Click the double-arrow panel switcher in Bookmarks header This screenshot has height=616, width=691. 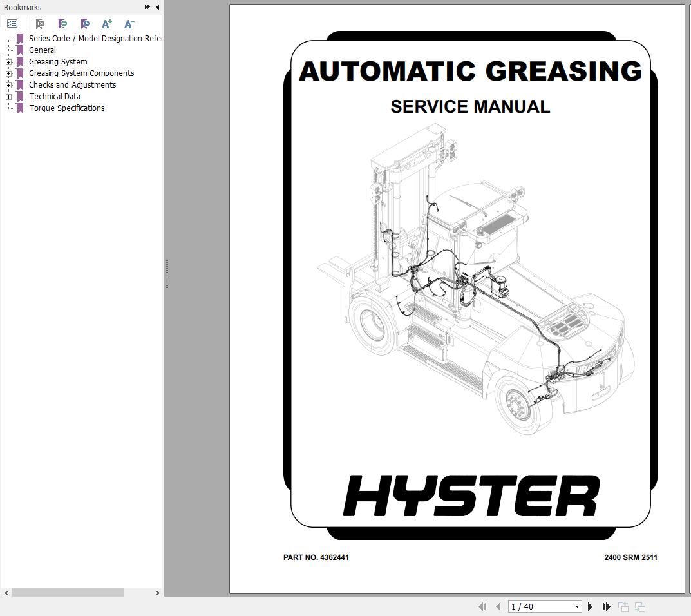coord(147,7)
